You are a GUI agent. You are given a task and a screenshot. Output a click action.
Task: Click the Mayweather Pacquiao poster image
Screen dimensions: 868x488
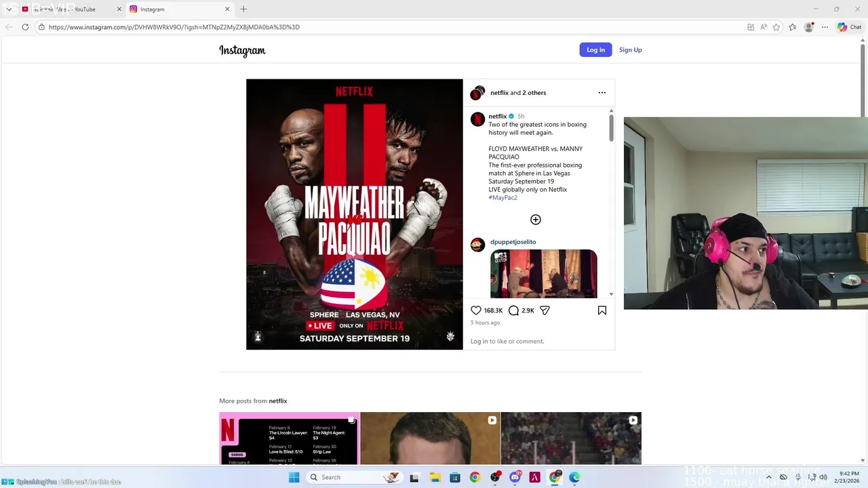click(x=354, y=214)
